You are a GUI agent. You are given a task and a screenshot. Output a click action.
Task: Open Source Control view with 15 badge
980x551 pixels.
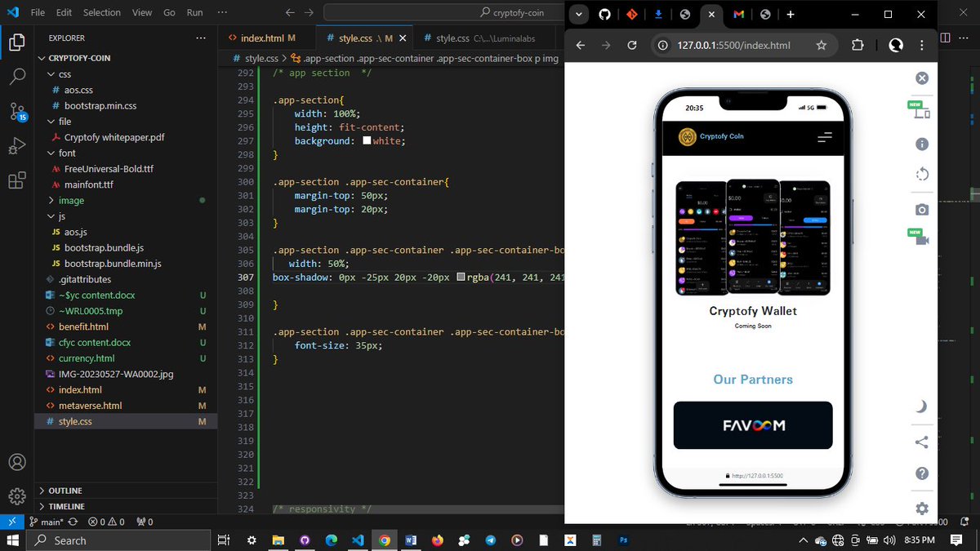[x=17, y=112]
